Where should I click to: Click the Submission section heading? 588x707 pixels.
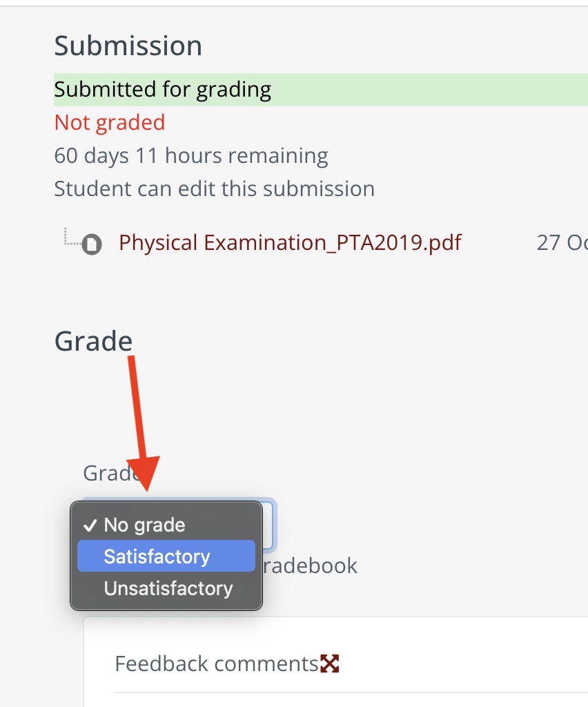click(x=128, y=46)
